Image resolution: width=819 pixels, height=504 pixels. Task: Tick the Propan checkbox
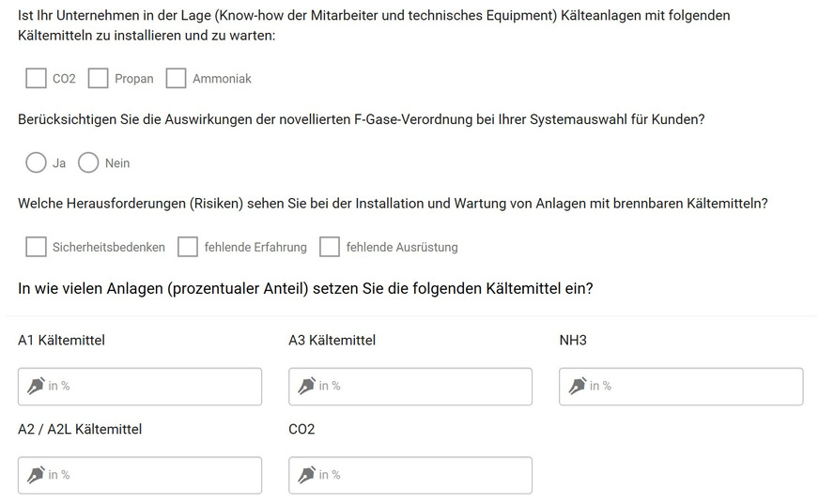(x=98, y=78)
